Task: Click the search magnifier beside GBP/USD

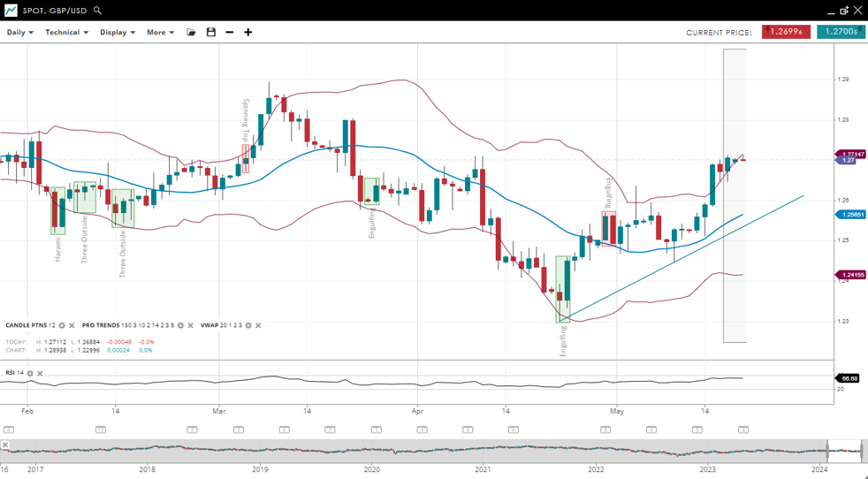Action: click(97, 11)
